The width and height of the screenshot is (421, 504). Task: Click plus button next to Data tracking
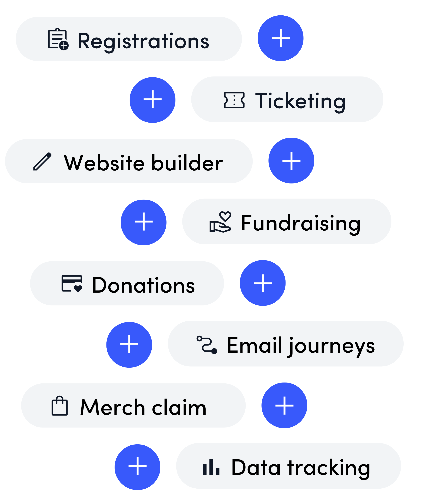point(137,467)
